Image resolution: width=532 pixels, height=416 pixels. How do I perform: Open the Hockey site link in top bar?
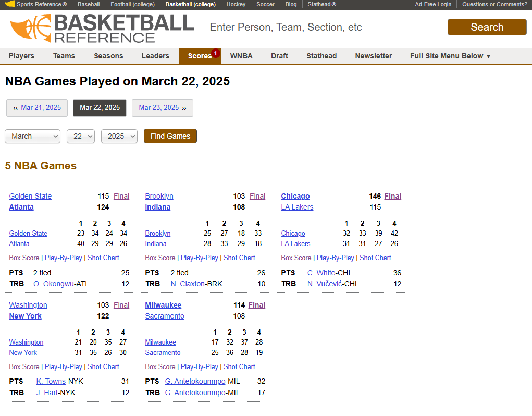coord(236,4)
